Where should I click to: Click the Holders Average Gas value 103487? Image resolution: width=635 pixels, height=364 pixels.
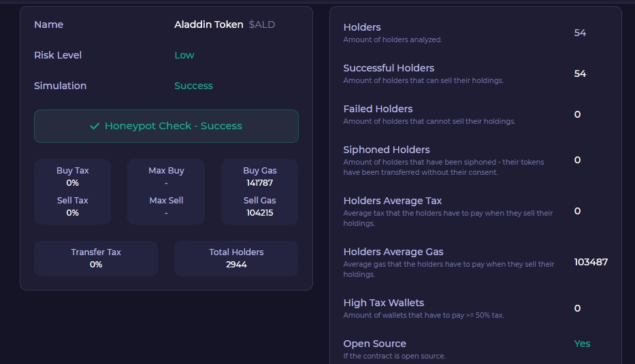click(591, 263)
